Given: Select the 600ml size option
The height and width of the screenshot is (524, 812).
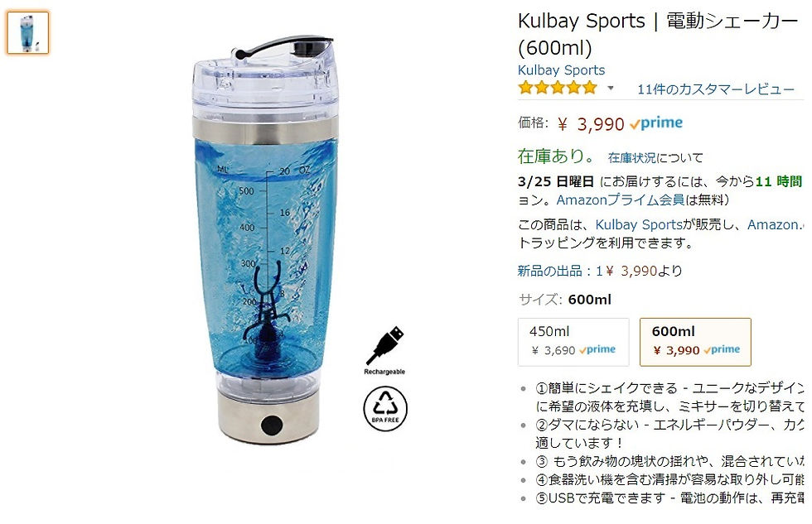Looking at the screenshot, I should pyautogui.click(x=695, y=342).
